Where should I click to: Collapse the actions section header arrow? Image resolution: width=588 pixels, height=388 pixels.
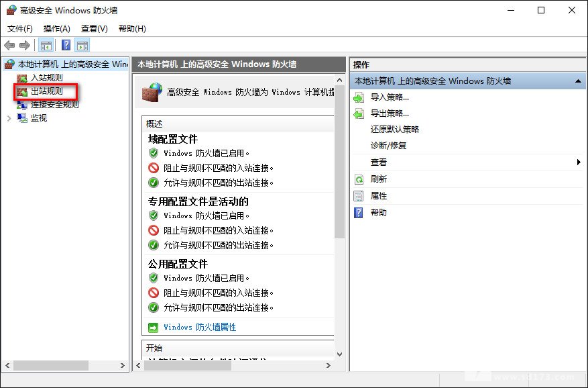[578, 81]
